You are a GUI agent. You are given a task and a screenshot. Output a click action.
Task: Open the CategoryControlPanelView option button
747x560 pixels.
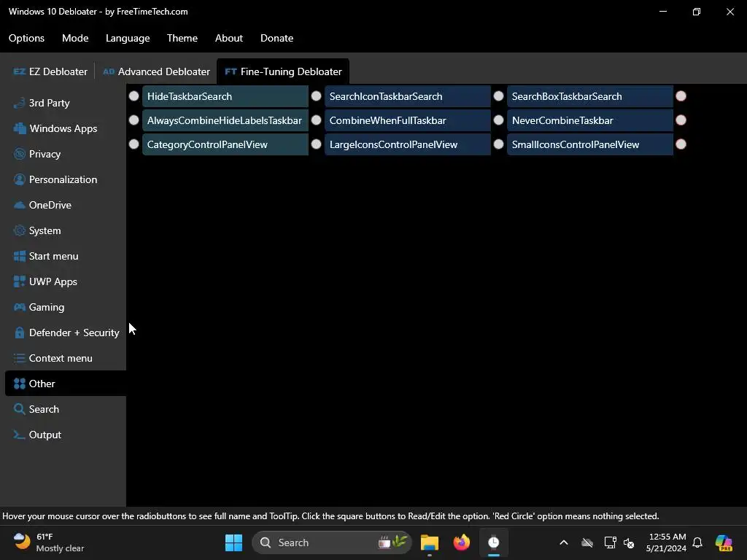[x=225, y=144]
